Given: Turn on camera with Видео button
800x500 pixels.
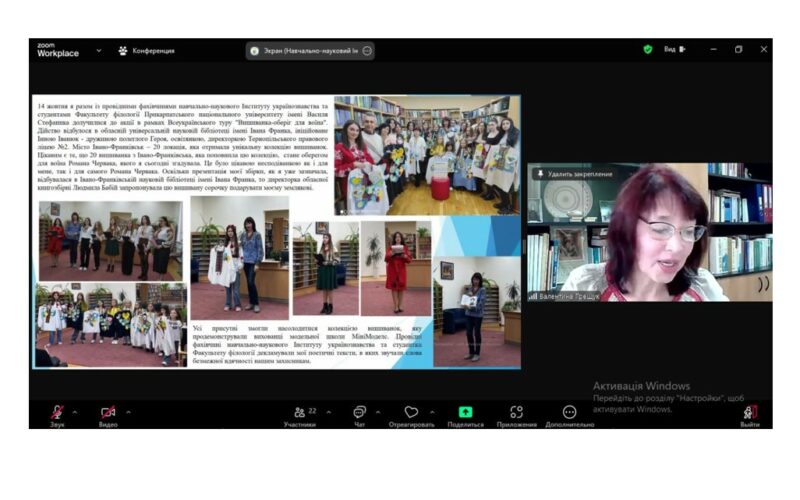Looking at the screenshot, I should click(108, 413).
